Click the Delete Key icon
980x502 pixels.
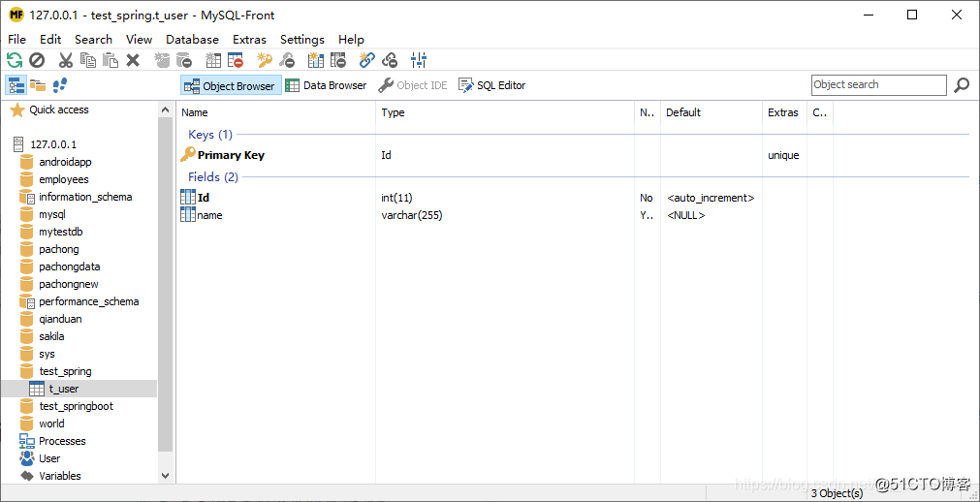286,60
